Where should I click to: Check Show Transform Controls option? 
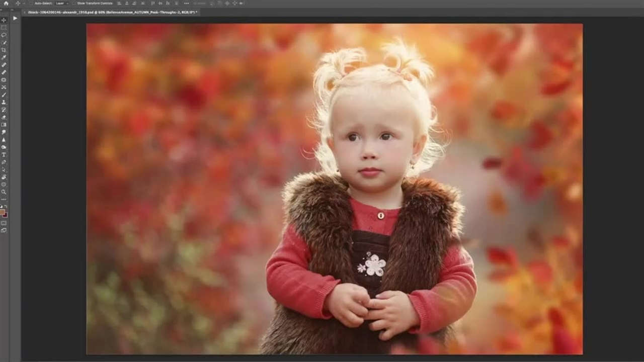click(x=74, y=3)
